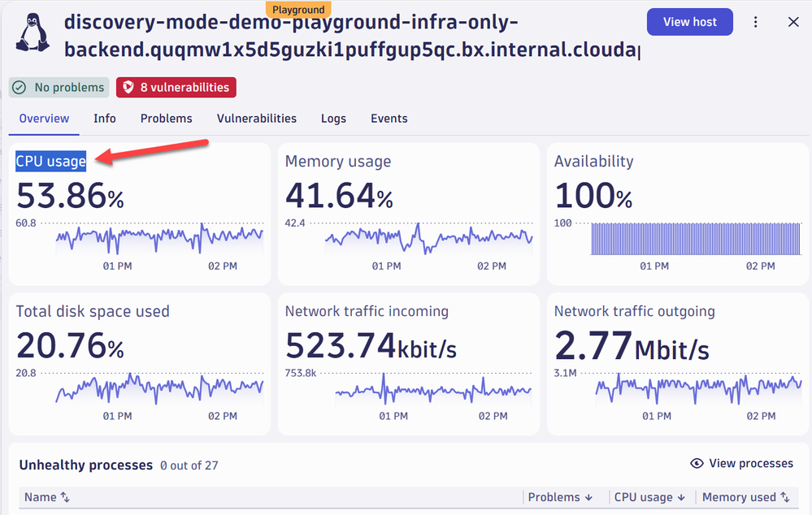812x515 pixels.
Task: Switch to the Info tab
Action: pyautogui.click(x=105, y=119)
